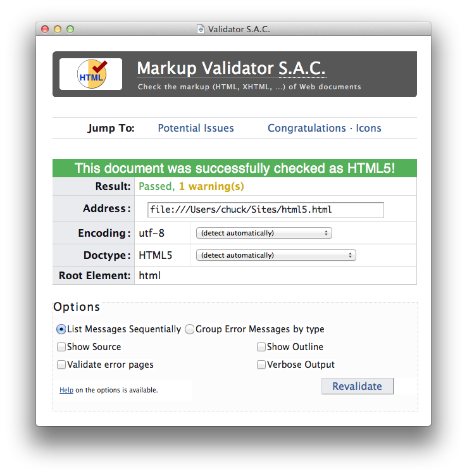
Task: Open the Doctype detect automatically dropdown
Action: (276, 255)
